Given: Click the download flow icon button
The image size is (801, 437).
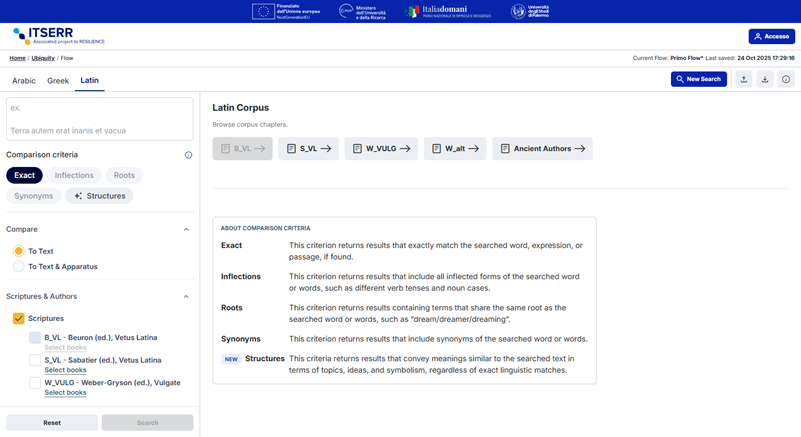Looking at the screenshot, I should (765, 79).
